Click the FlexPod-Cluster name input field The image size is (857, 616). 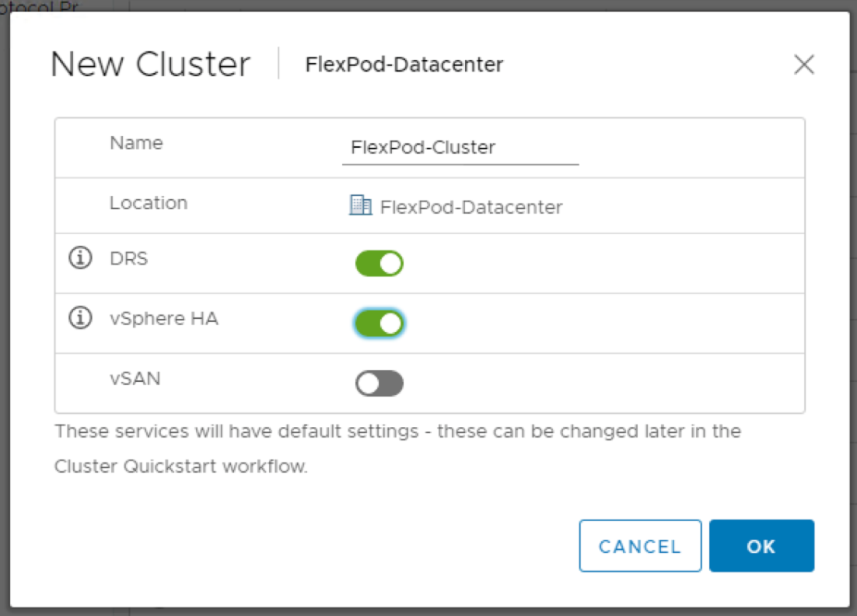(460, 148)
